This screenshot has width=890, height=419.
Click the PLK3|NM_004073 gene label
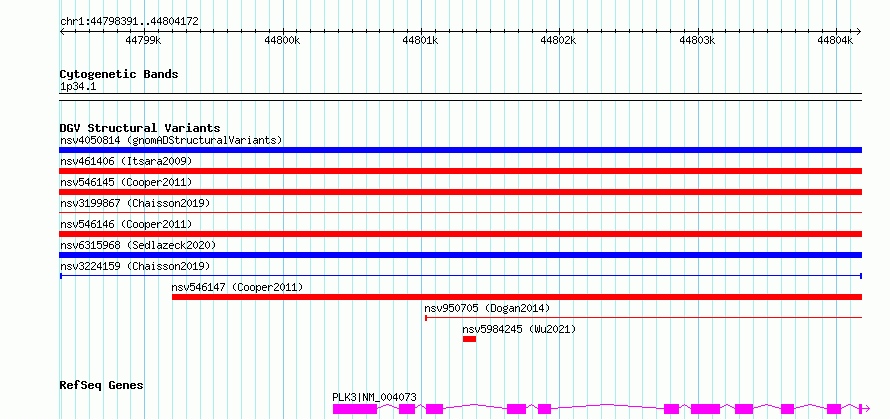tap(374, 397)
